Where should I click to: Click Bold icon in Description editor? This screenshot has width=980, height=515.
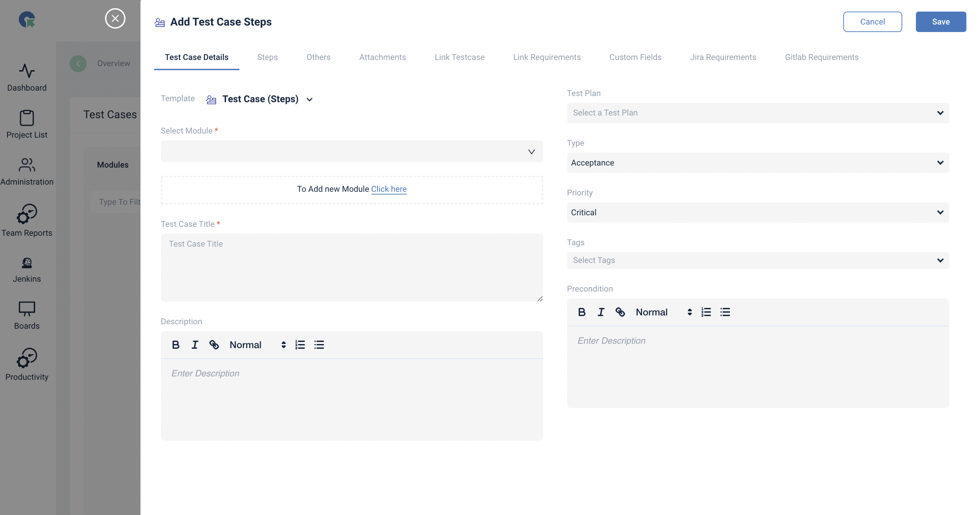click(175, 345)
